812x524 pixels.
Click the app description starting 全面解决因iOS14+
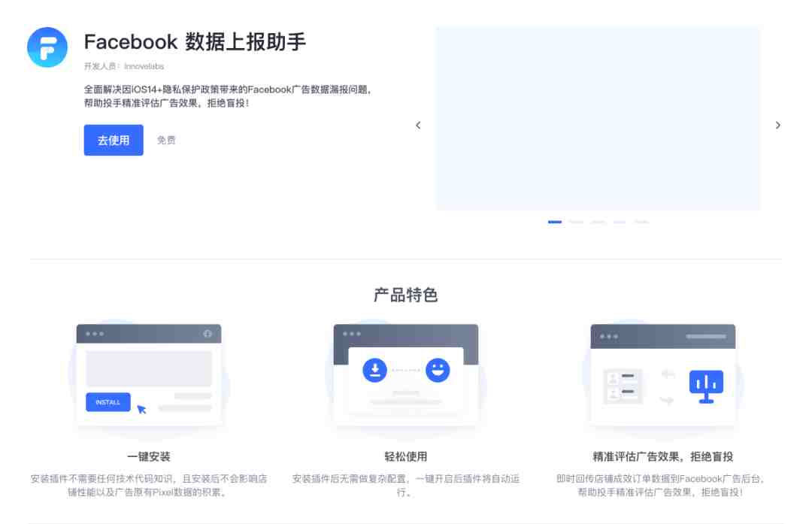click(x=228, y=96)
